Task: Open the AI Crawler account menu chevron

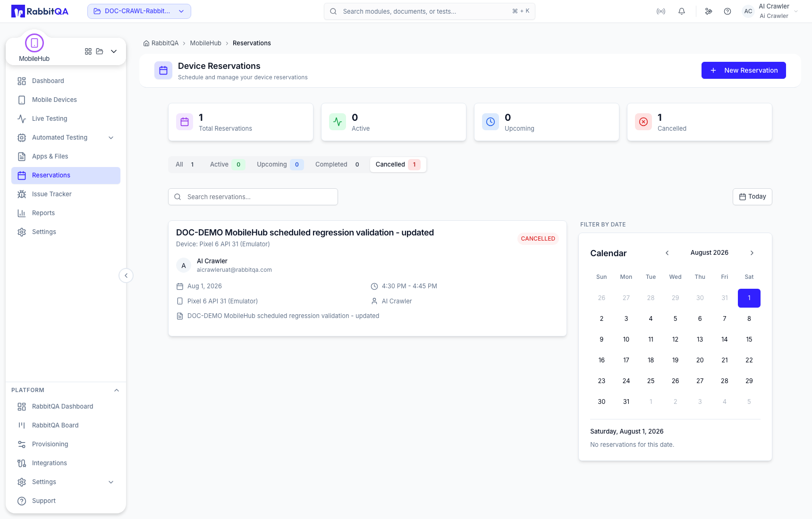Action: point(796,11)
